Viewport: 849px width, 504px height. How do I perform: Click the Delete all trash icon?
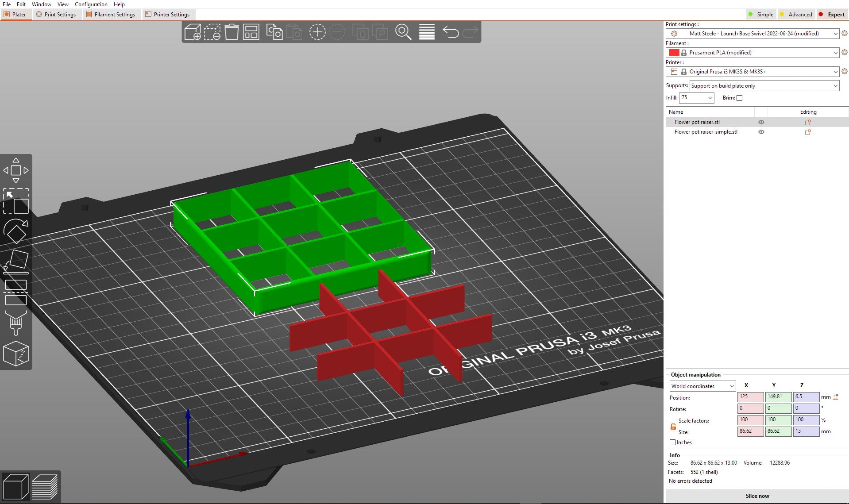pos(232,32)
